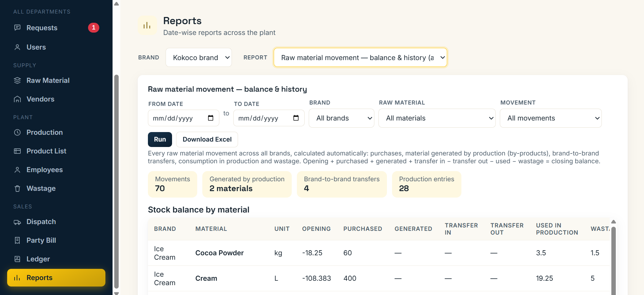Click the Cream material cell
Viewport: 644px width, 295px height.
206,278
